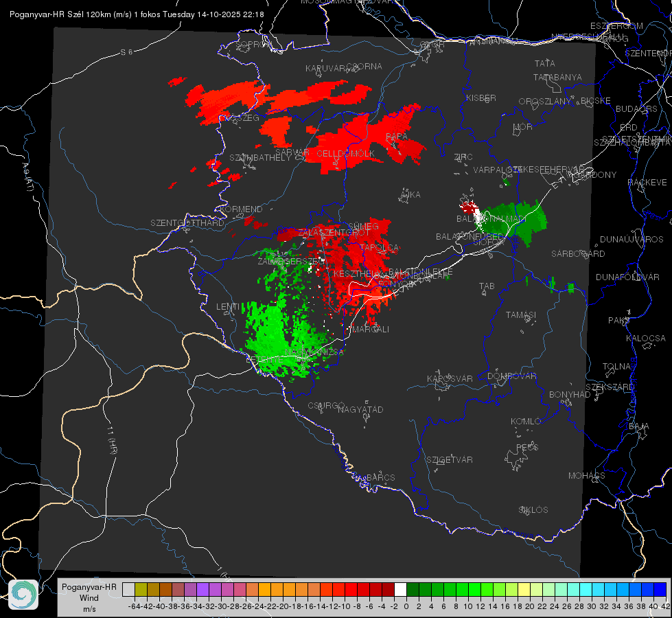Choose the dark green swatch between 0 and 2
The width and height of the screenshot is (672, 618).
click(x=413, y=589)
